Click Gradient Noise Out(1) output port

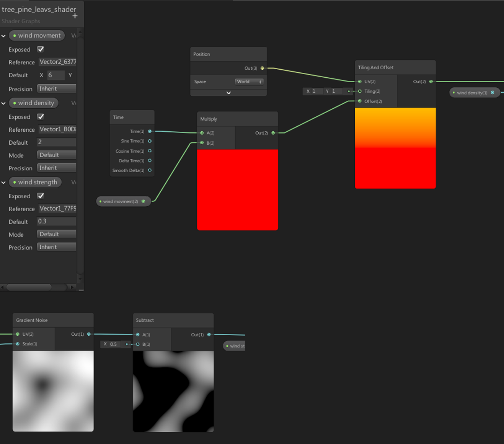tap(89, 334)
